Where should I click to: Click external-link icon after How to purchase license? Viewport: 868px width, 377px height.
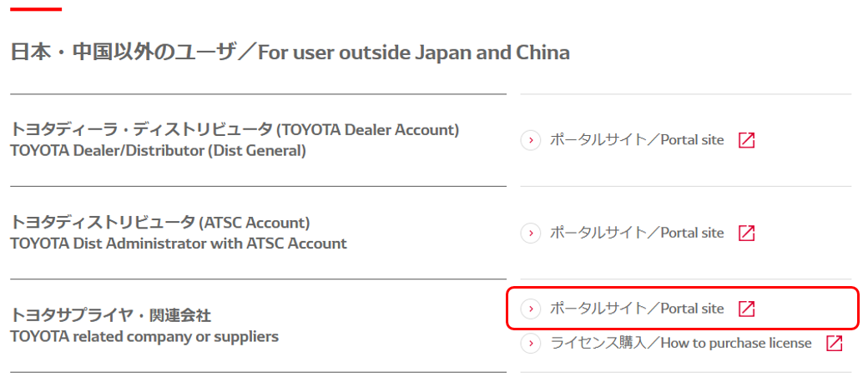[834, 343]
